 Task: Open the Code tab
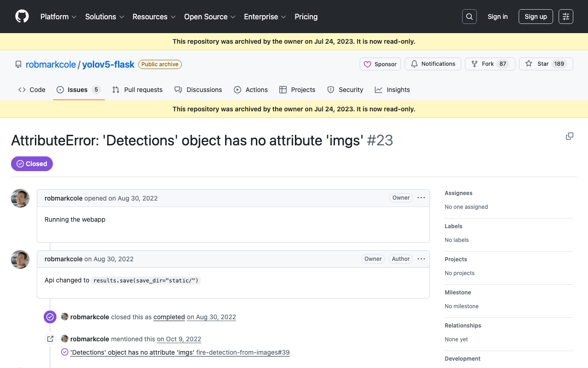pos(32,90)
